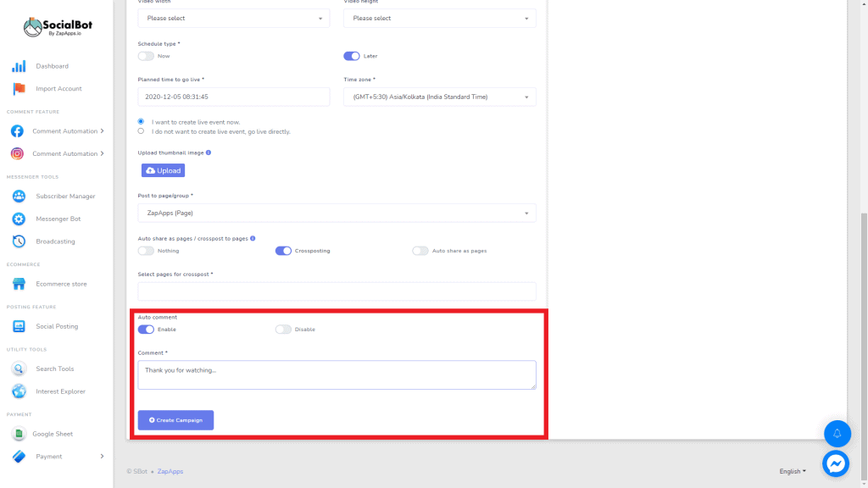
Task: Toggle the Later schedule switch
Action: 352,56
